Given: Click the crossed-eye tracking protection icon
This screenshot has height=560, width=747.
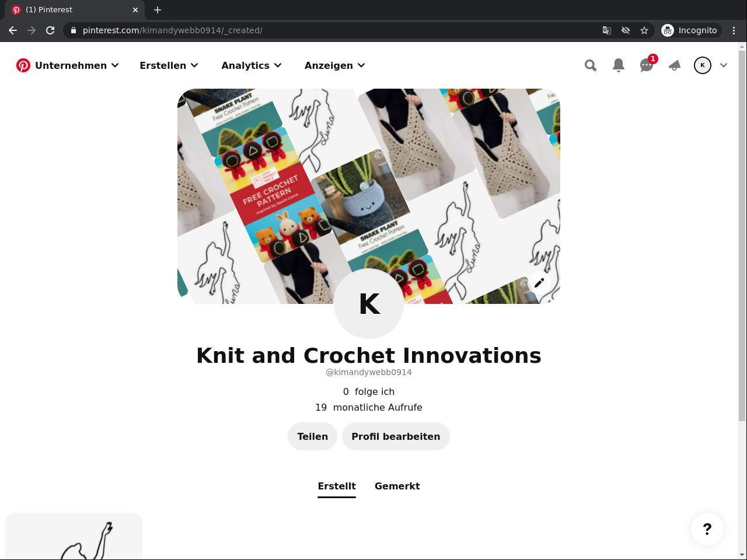Looking at the screenshot, I should (x=626, y=30).
